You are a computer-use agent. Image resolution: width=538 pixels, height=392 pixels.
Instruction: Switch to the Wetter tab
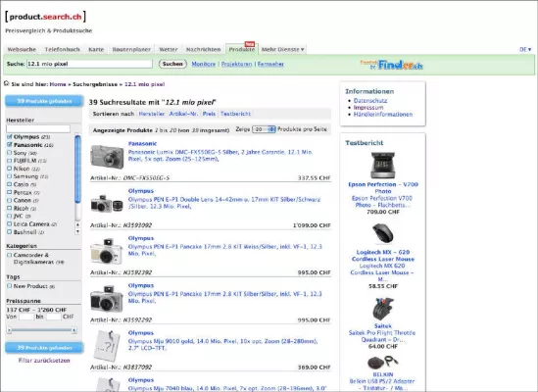coord(169,49)
